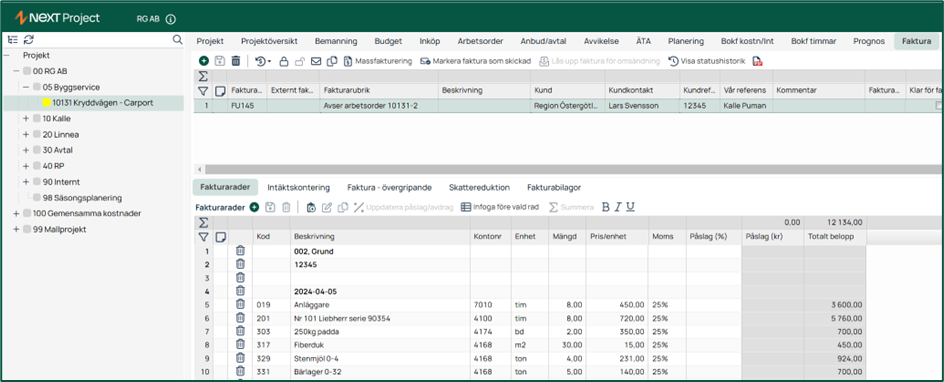Click the red PDF export icon

point(758,61)
